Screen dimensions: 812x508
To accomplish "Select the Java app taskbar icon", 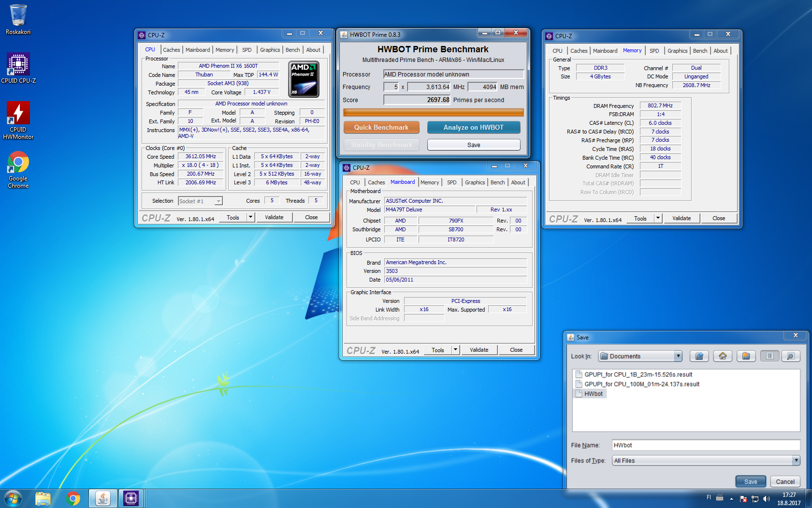I will click(102, 498).
